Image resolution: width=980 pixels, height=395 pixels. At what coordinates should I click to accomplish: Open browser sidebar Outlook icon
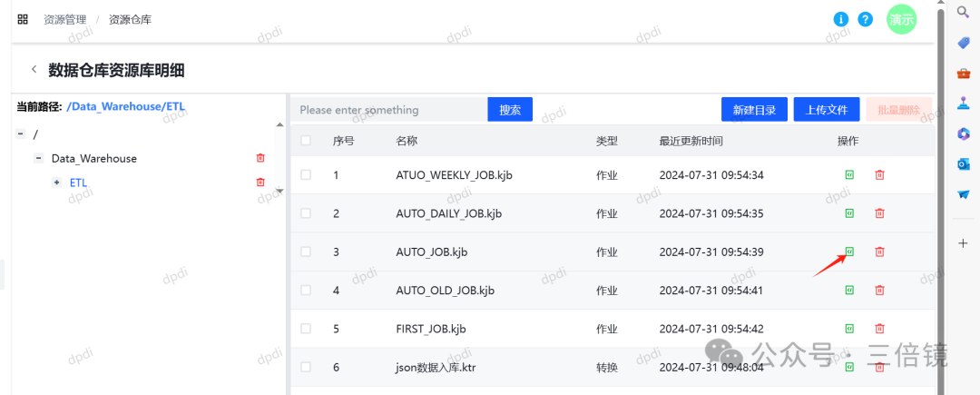click(963, 163)
